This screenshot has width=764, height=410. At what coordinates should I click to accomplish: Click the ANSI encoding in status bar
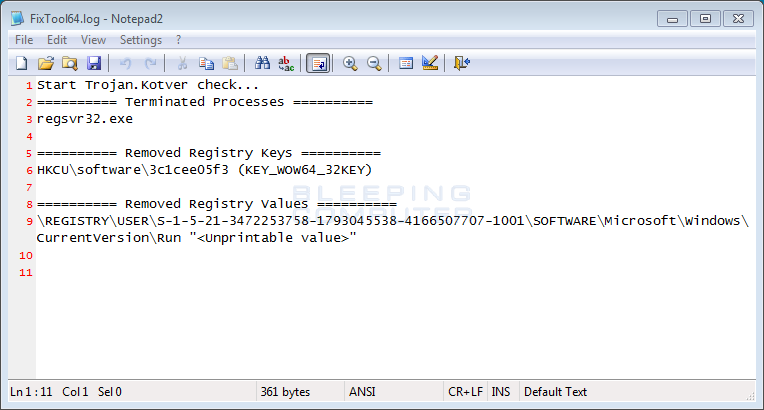[x=362, y=392]
